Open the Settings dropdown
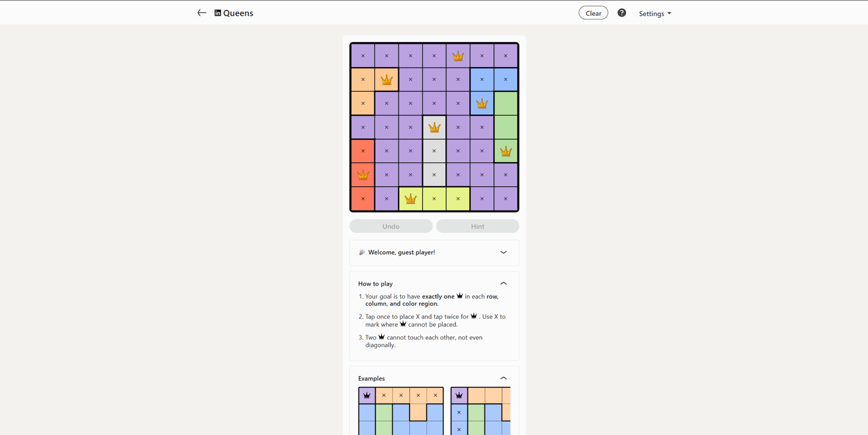Viewport: 868px width, 435px height. click(x=655, y=14)
